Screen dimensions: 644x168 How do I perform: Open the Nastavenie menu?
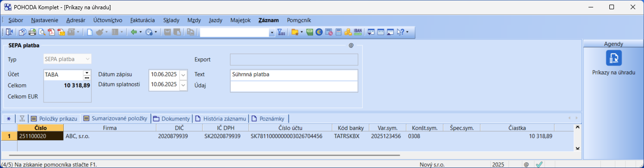point(45,20)
